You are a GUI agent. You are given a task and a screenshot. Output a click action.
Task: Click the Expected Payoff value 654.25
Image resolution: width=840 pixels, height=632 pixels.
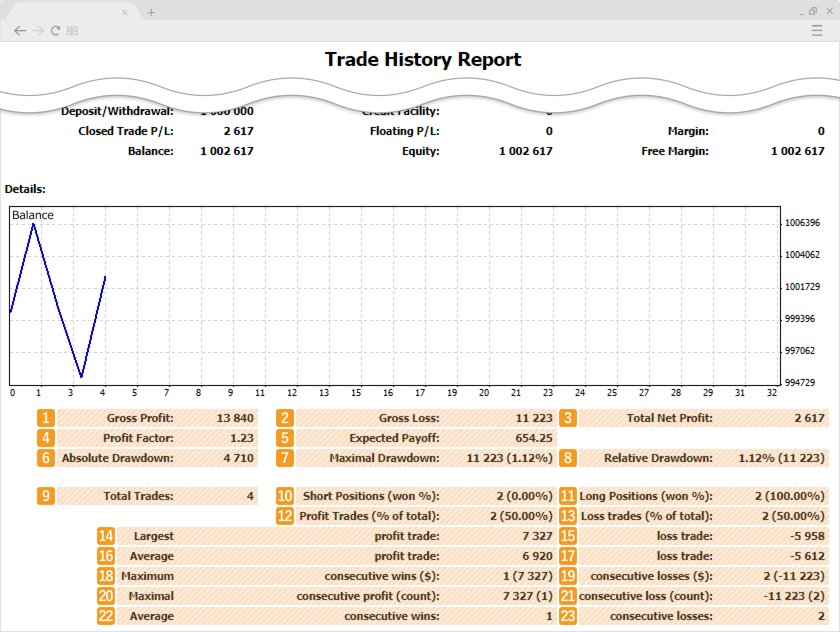tap(534, 438)
